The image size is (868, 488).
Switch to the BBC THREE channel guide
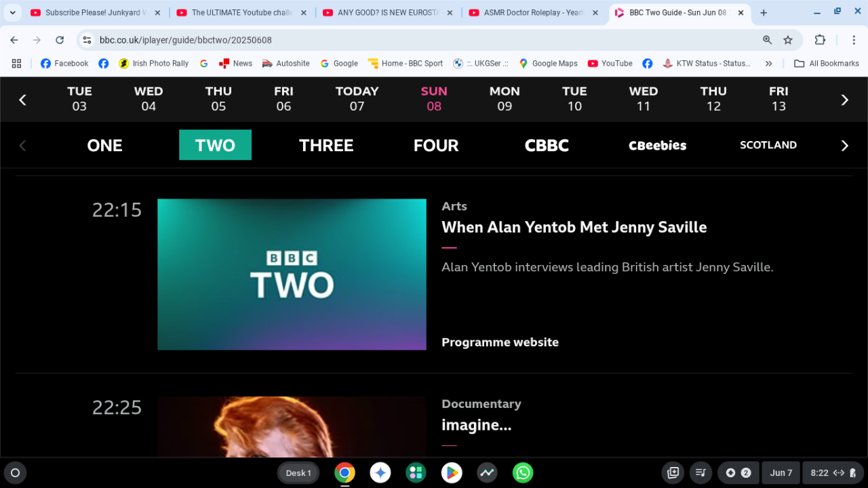326,145
